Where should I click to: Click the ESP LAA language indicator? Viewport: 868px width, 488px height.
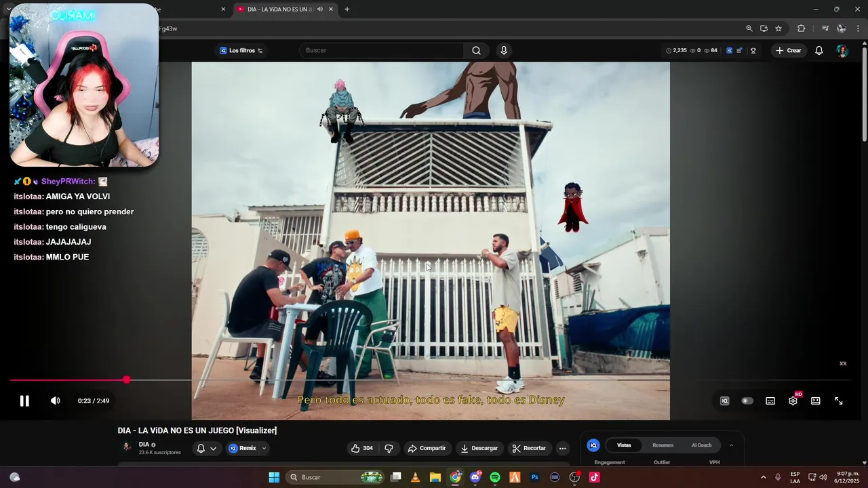[795, 477]
